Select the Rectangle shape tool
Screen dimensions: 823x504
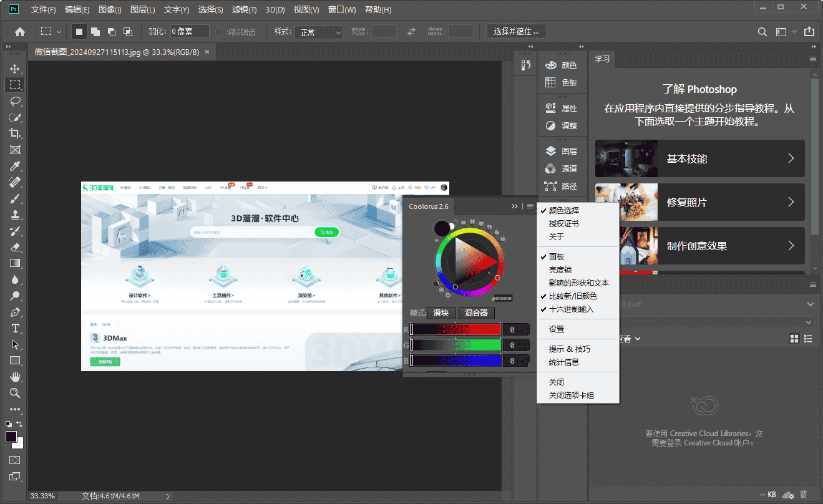point(15,361)
